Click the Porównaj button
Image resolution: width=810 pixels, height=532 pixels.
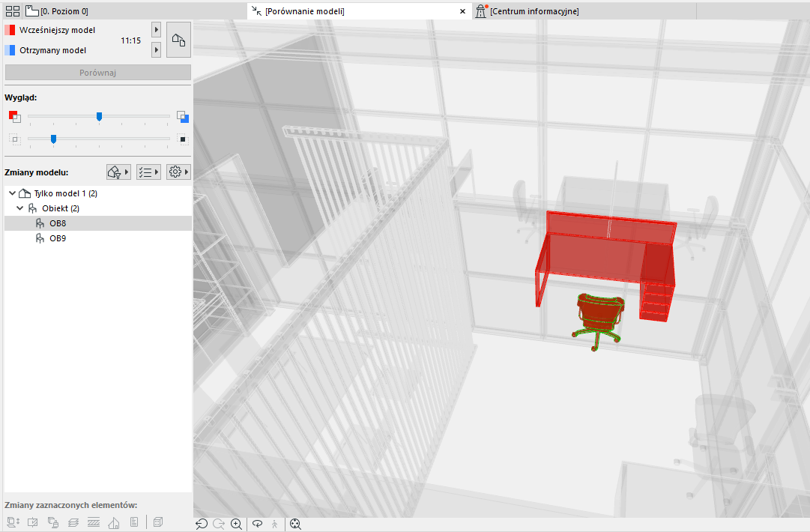tap(97, 73)
